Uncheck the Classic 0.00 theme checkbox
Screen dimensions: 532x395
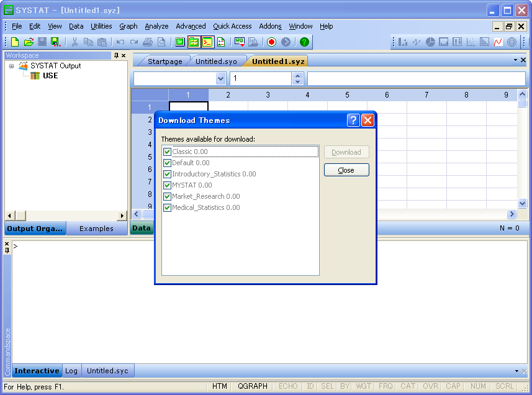pyautogui.click(x=167, y=152)
